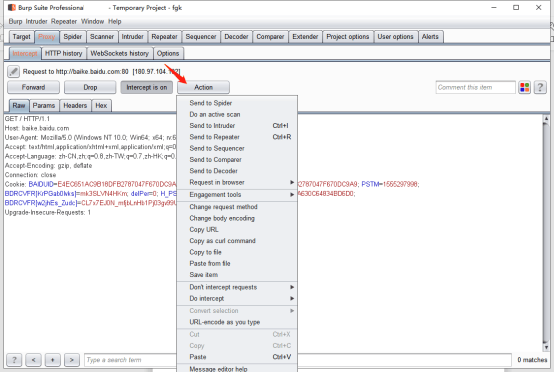
Task: Switch to the Comparer tab
Action: [270, 37]
